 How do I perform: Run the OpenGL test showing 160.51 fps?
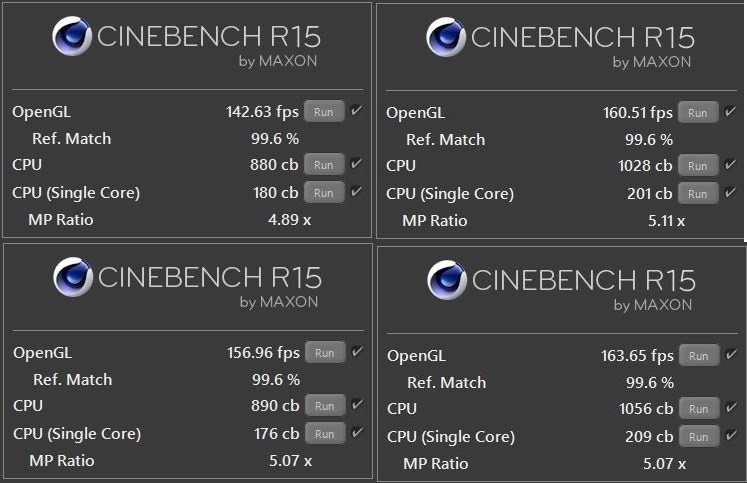tap(698, 113)
